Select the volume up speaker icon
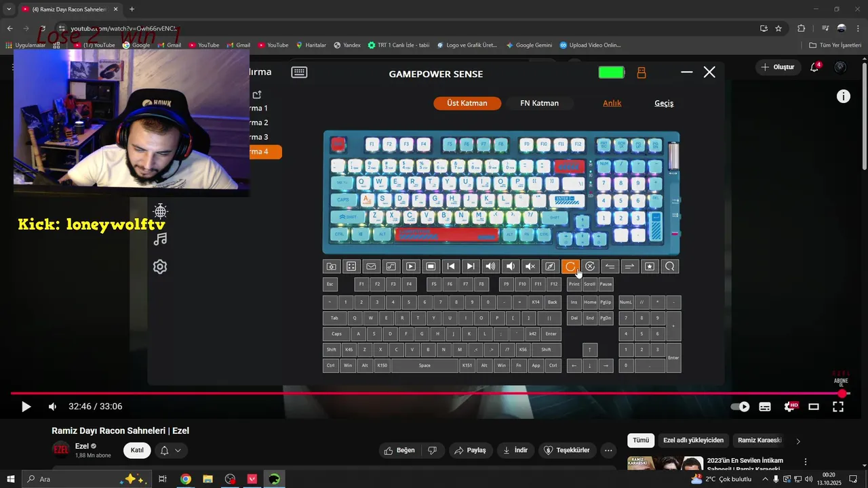This screenshot has height=488, width=868. (490, 266)
